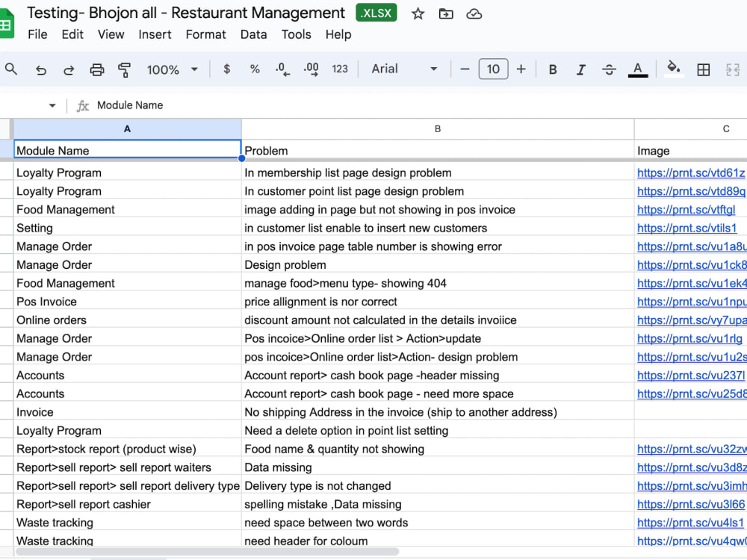Toggle strikethrough formatting

point(609,69)
